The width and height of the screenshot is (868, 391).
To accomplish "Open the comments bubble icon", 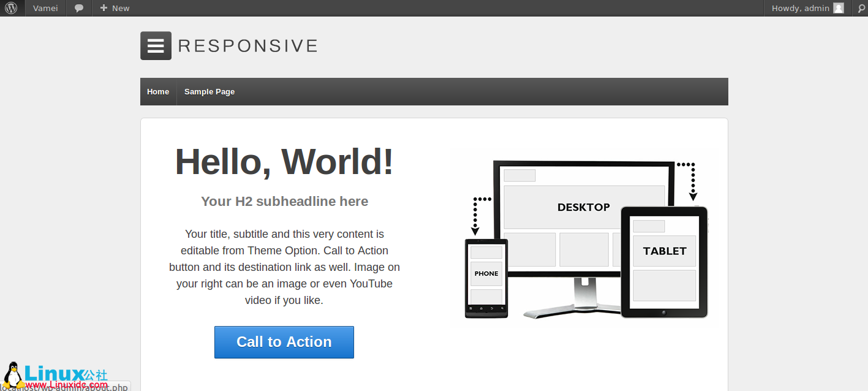I will pos(79,8).
